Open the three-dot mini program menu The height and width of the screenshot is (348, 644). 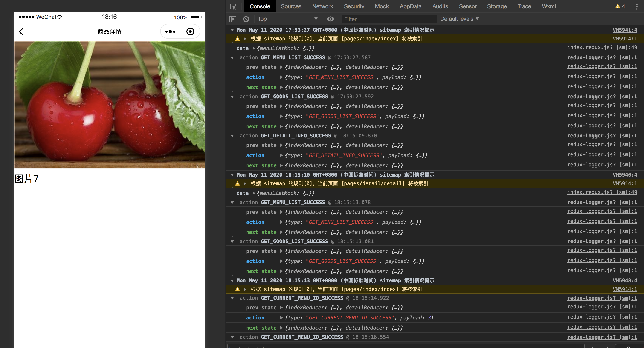170,32
